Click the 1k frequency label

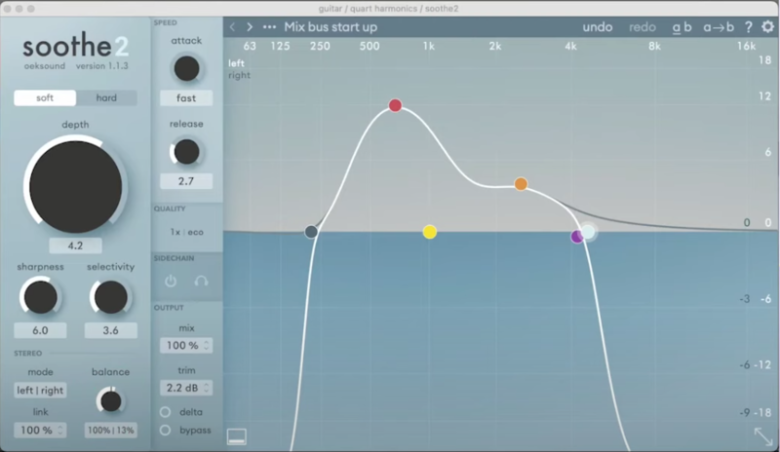pos(429,46)
